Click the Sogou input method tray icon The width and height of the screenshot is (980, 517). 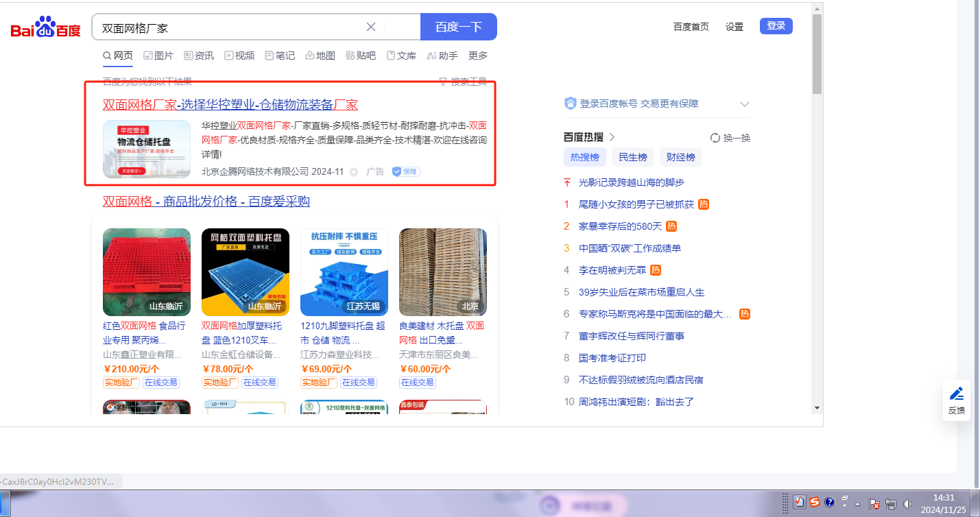(815, 502)
